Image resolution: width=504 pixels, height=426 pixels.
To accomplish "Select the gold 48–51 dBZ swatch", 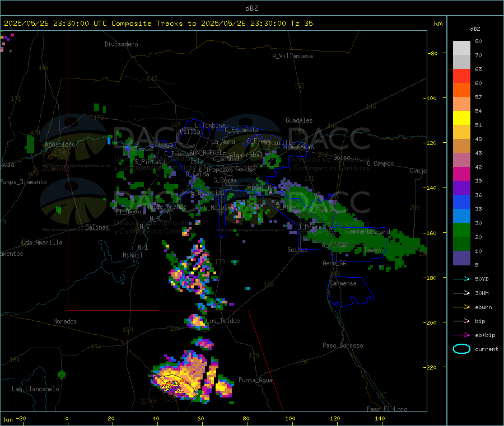I will pyautogui.click(x=461, y=132).
